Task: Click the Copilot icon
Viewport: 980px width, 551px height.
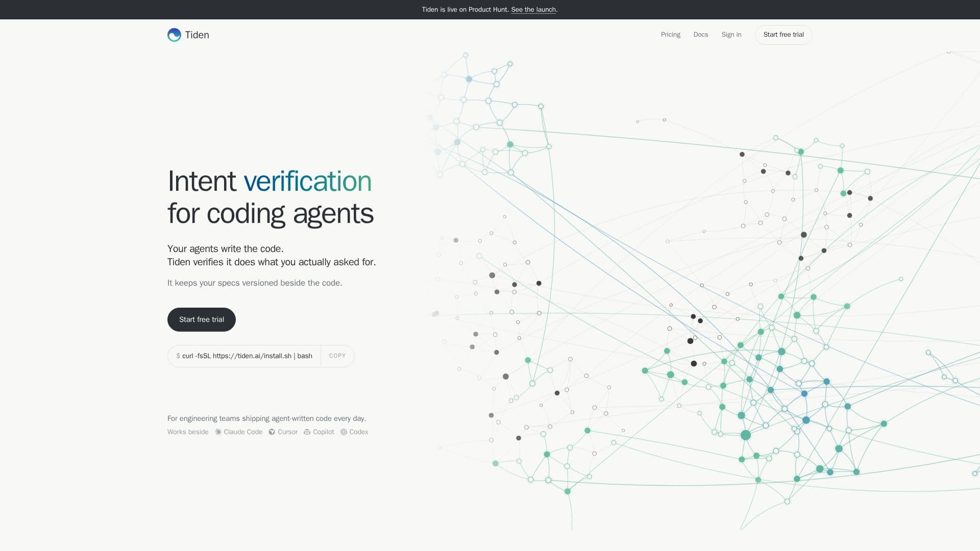Action: coord(307,432)
